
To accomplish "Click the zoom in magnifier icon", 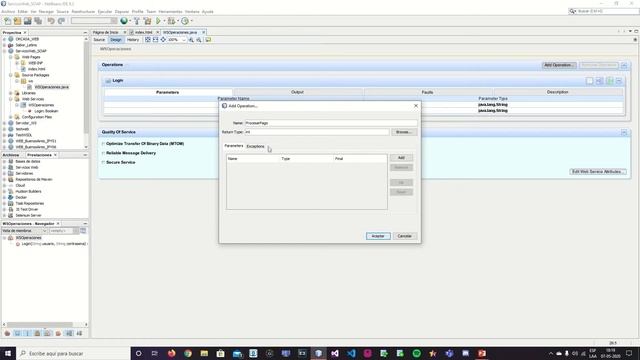I will click(x=191, y=40).
